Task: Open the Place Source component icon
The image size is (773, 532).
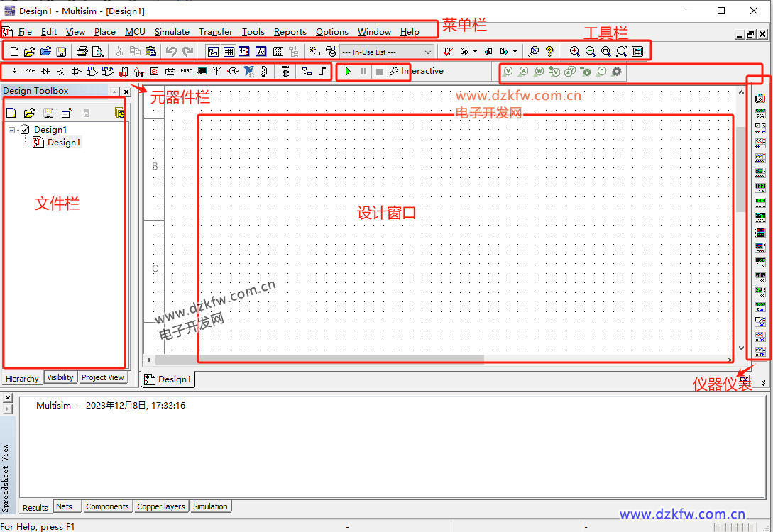Action: 14,72
